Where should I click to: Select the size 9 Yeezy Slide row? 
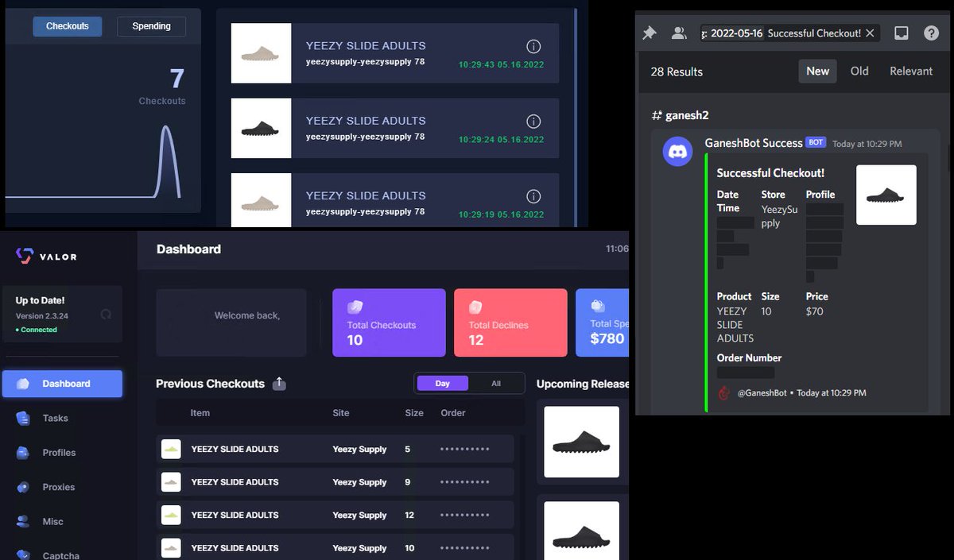[x=335, y=482]
